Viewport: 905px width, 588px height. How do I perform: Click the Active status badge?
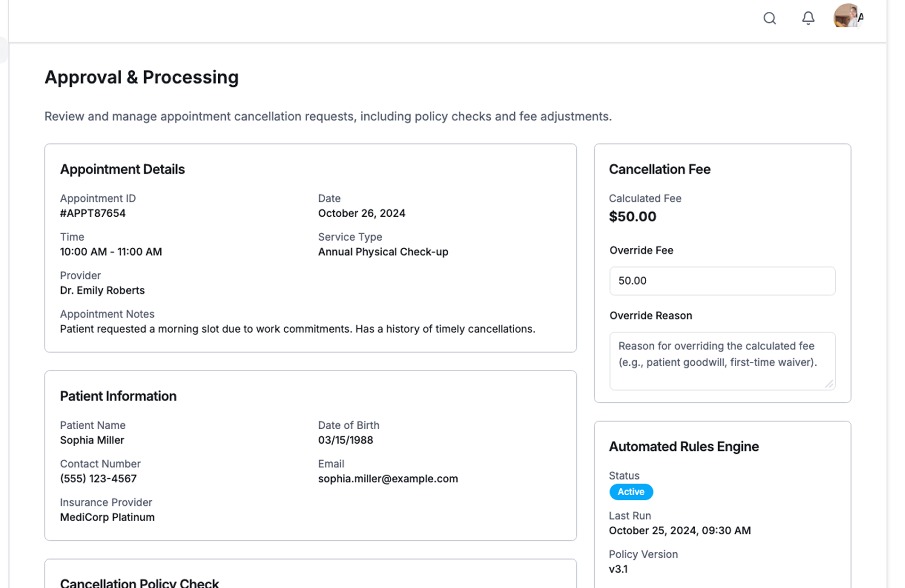(631, 492)
